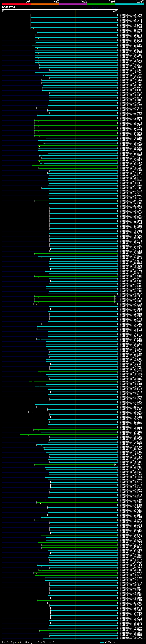
Task: Select hit label UniRef100_Q17D51
Action: (x=131, y=140)
